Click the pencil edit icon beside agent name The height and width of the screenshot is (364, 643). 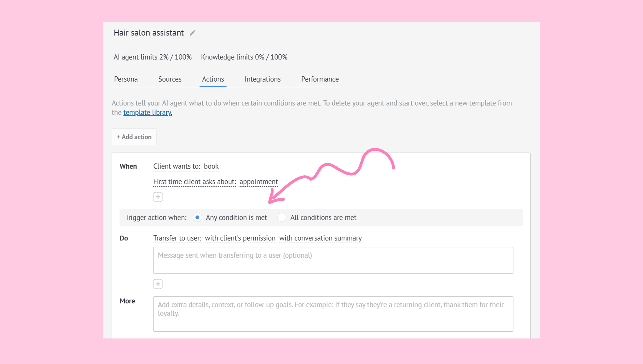click(x=192, y=33)
